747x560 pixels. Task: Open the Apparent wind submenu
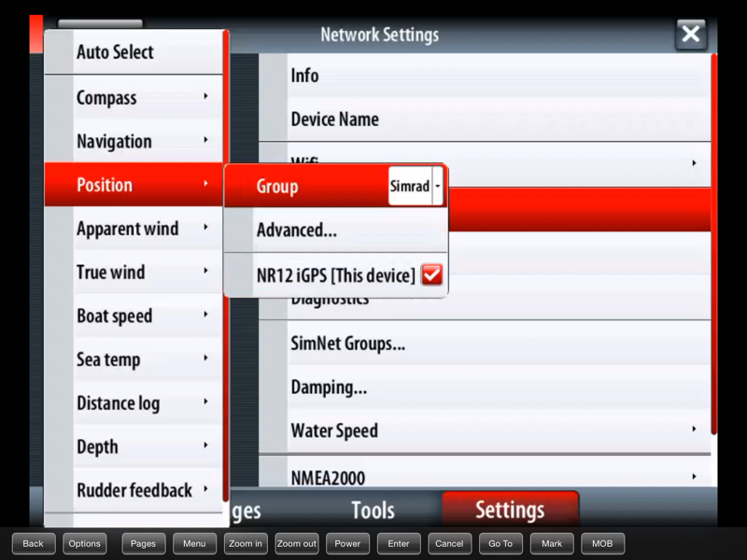[134, 229]
